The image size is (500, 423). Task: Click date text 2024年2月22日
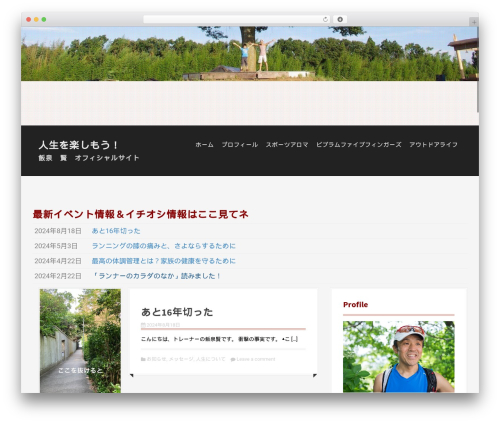(x=58, y=276)
